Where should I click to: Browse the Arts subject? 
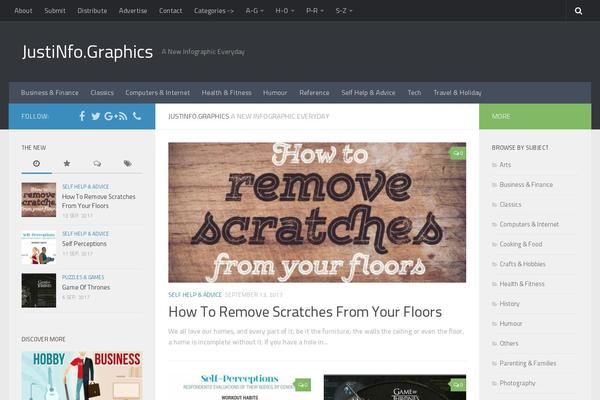pos(505,165)
